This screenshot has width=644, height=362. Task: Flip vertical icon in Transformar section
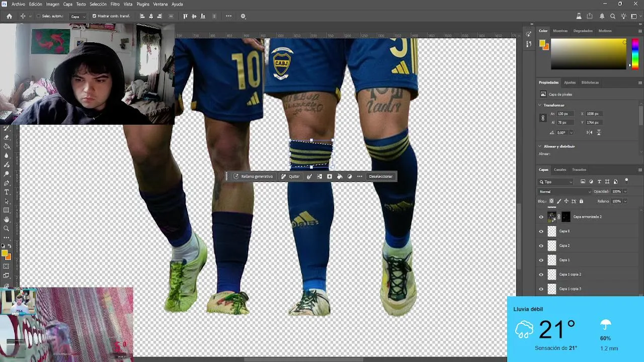tap(599, 132)
